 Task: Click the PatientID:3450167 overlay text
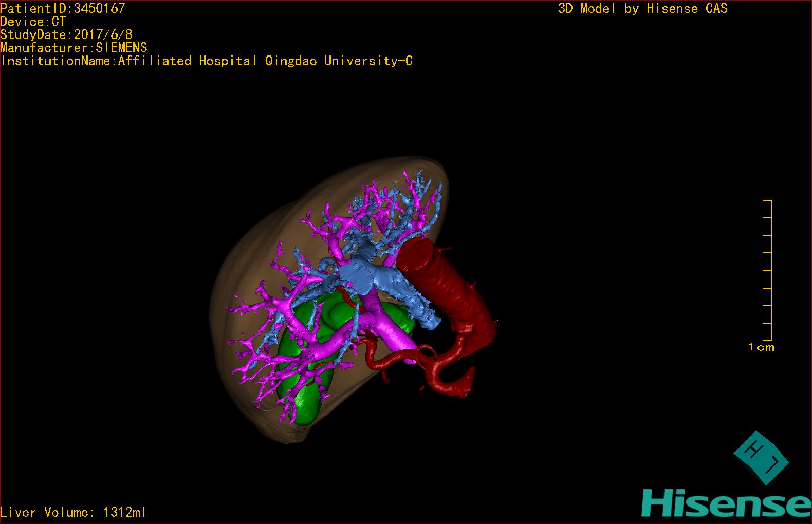63,8
